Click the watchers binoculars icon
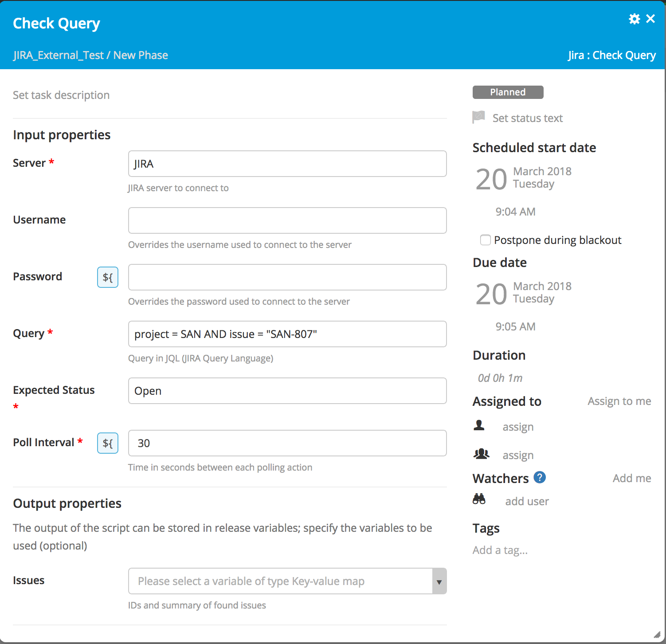 [x=479, y=499]
